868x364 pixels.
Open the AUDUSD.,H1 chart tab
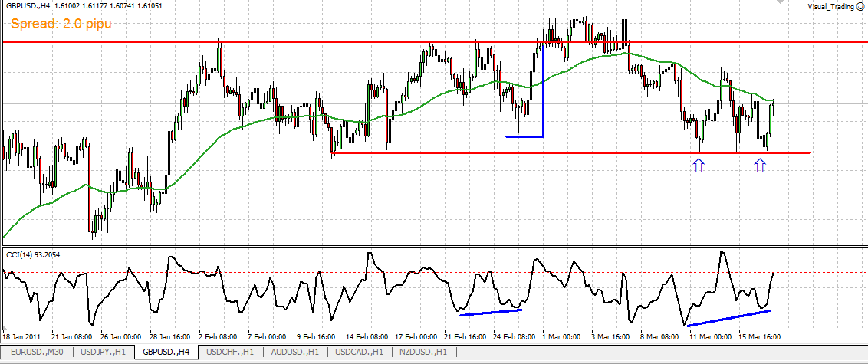tap(294, 351)
